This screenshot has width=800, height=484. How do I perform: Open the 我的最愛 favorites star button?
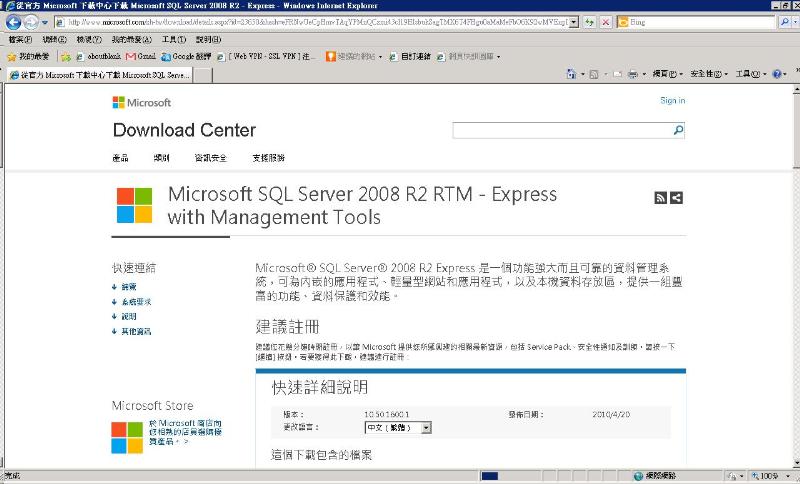pyautogui.click(x=28, y=57)
